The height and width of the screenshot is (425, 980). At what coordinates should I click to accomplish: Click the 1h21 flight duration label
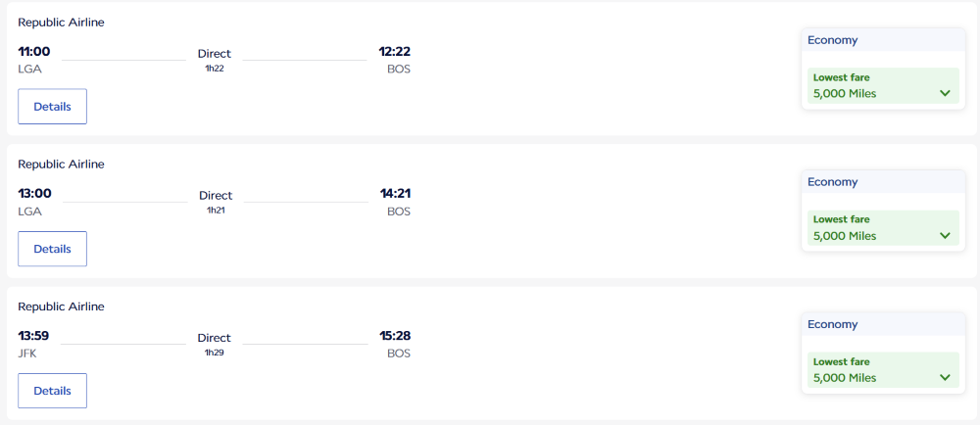pos(216,211)
